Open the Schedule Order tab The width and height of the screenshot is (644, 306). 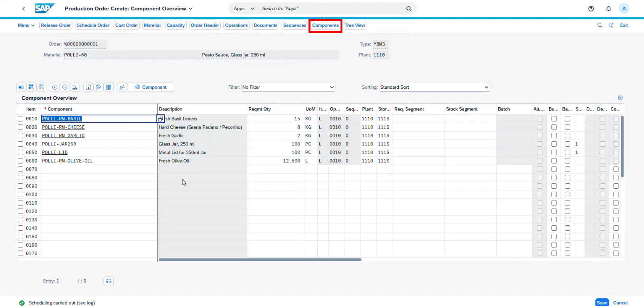[93, 25]
